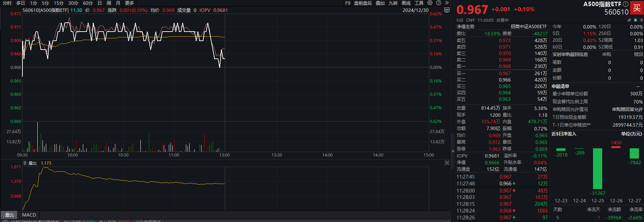The height and width of the screenshot is (222, 644).
Task: Open the 工具 tools menu
Action: pyautogui.click(x=419, y=3)
